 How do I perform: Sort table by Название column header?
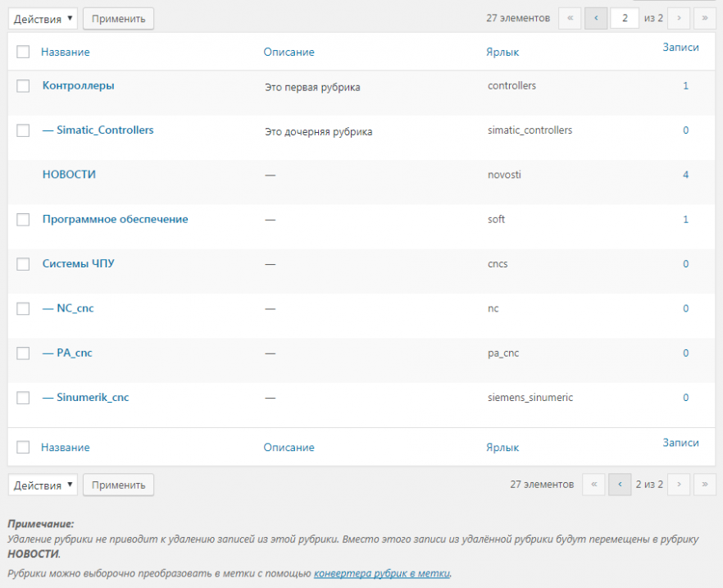pyautogui.click(x=65, y=52)
